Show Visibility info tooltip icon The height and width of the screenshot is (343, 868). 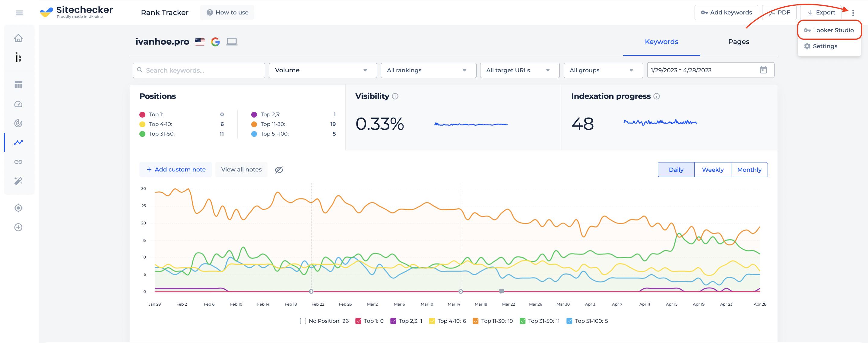pyautogui.click(x=395, y=96)
